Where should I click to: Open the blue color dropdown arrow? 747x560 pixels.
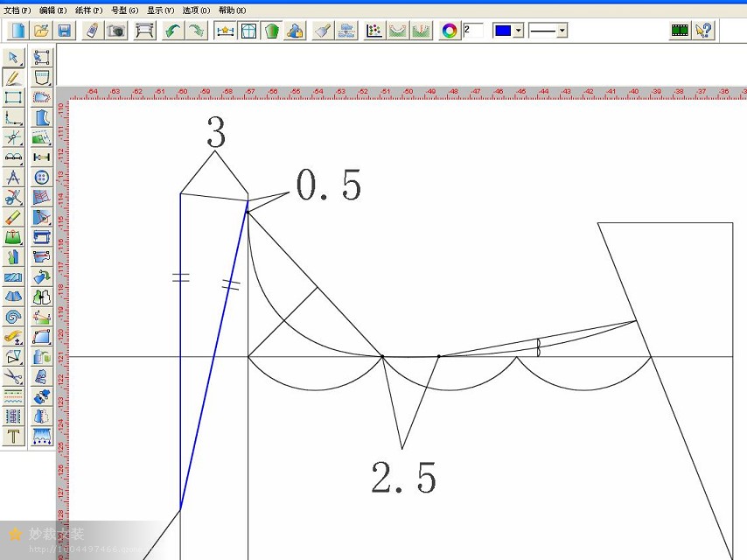pos(519,31)
